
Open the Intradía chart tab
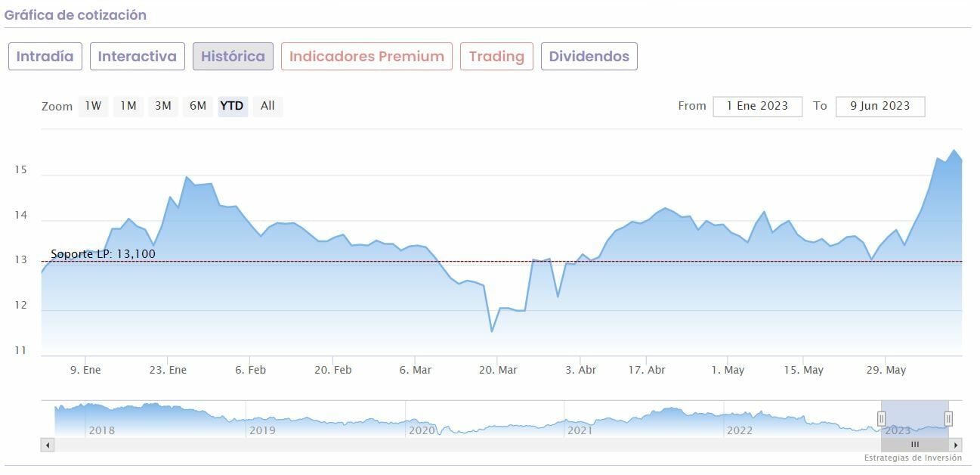coord(45,57)
